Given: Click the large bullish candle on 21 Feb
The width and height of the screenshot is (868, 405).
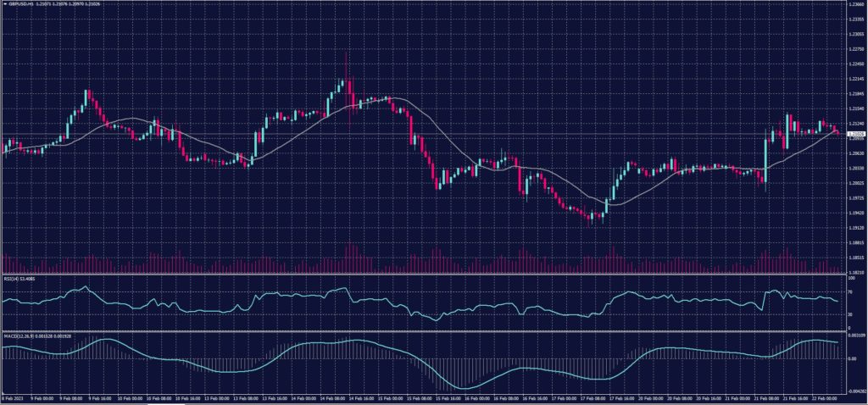Looking at the screenshot, I should [x=765, y=153].
